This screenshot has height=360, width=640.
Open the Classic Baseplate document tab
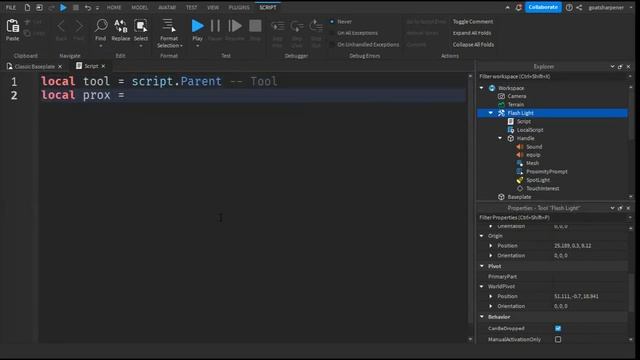pos(35,66)
